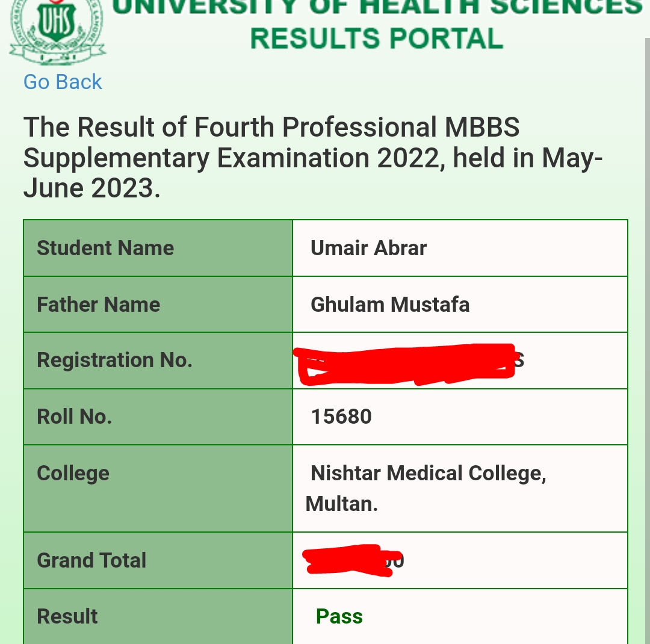
Task: Select the Grand Total label cell
Action: 158,560
